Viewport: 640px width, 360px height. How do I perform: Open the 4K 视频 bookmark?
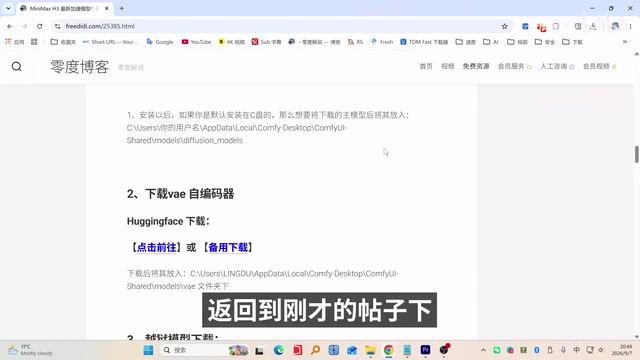[x=231, y=42]
